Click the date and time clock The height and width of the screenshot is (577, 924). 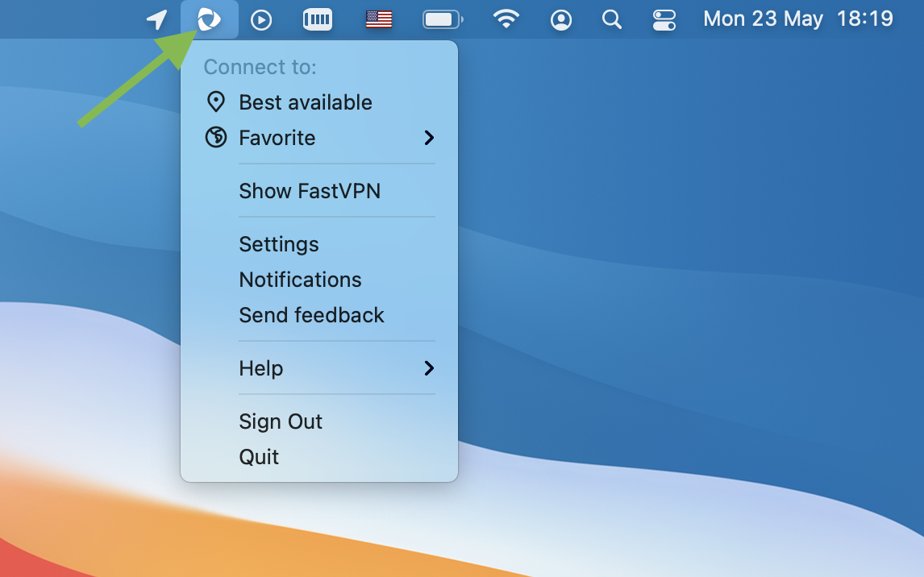(798, 19)
